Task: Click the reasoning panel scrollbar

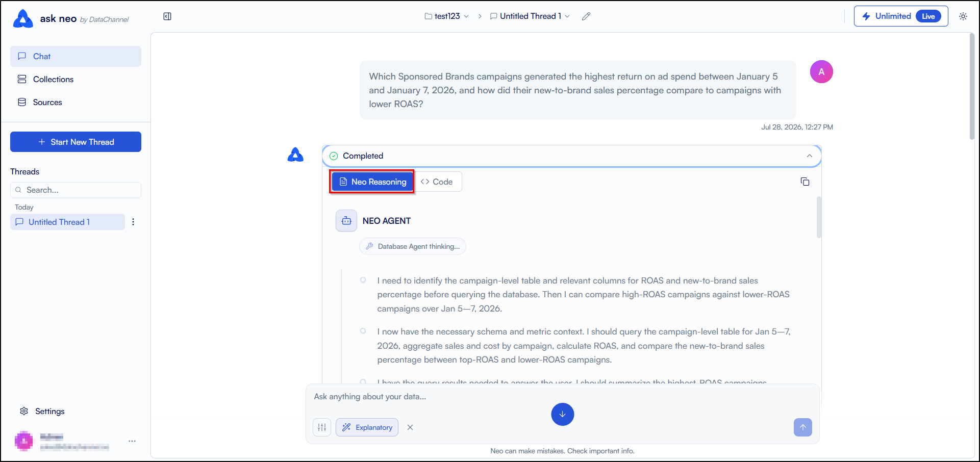Action: tap(819, 218)
